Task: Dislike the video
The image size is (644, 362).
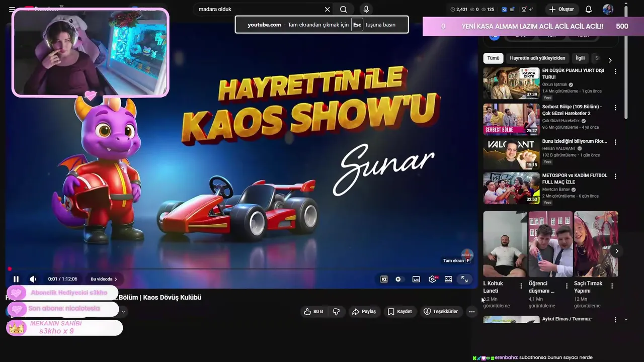Action: 336,312
